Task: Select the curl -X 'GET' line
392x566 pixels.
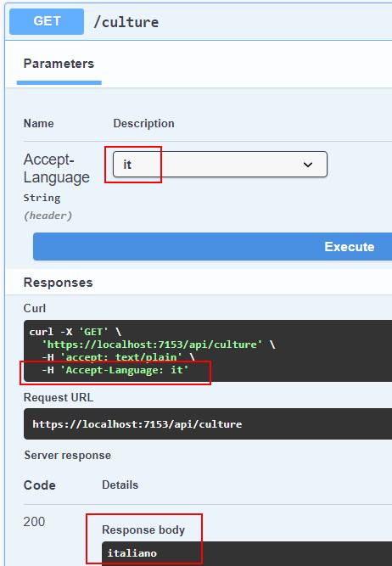Action: (75, 332)
